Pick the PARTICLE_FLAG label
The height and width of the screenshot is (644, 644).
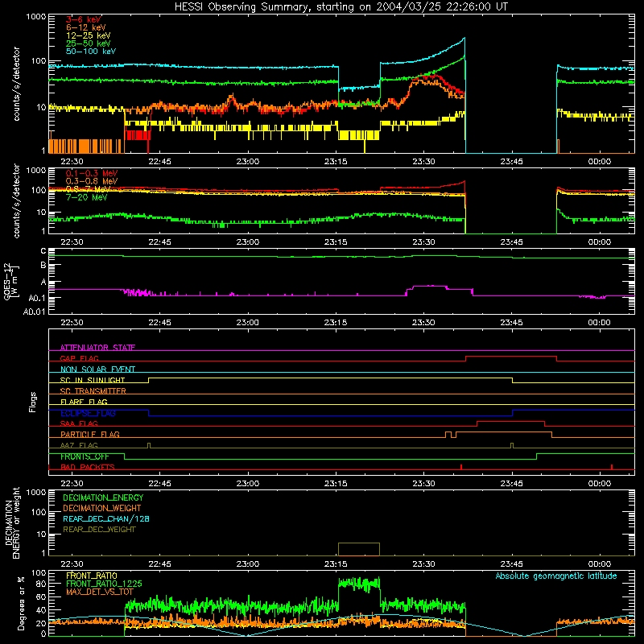[x=90, y=435]
